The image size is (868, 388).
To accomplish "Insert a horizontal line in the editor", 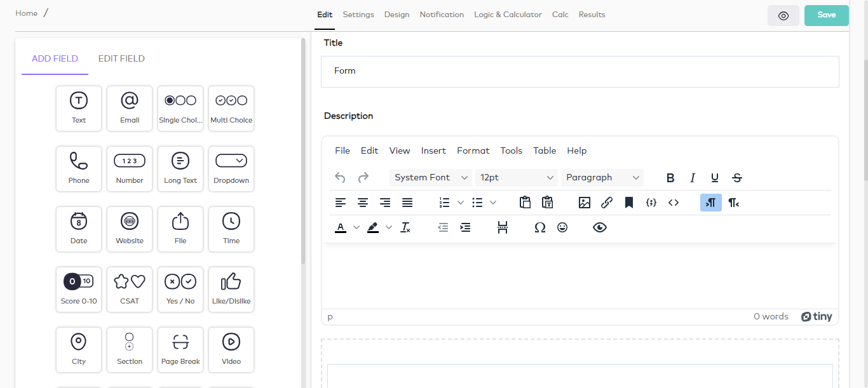I will tap(503, 227).
